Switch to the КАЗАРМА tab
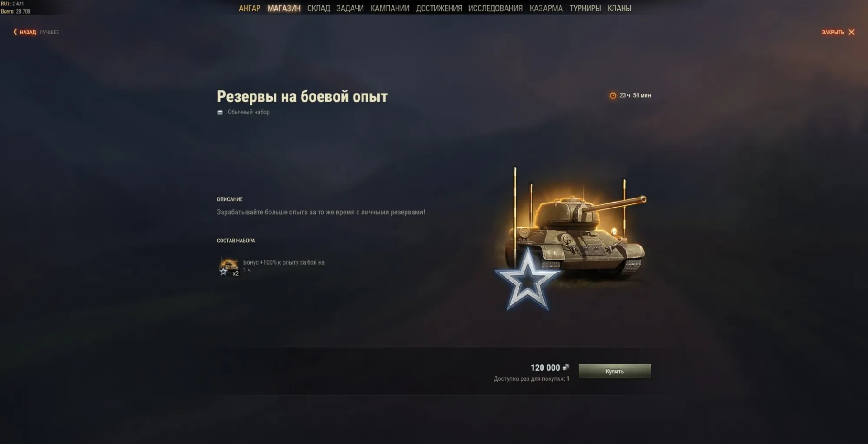868x444 pixels. point(546,8)
